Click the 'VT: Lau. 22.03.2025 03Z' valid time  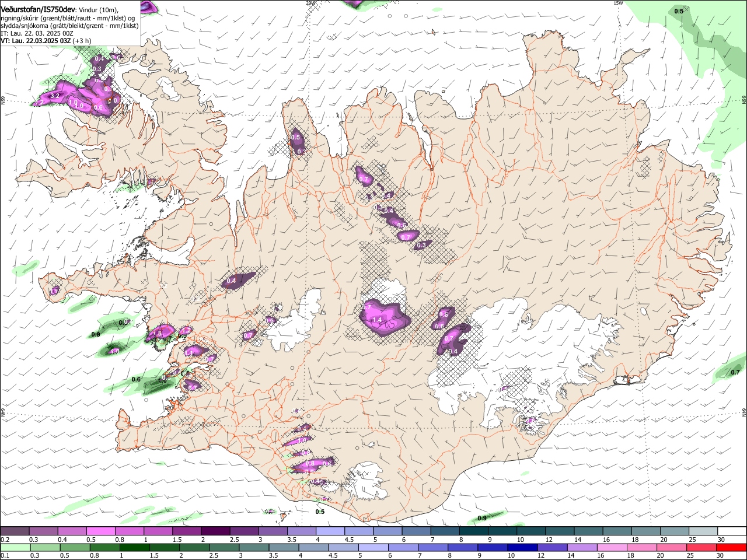(36, 41)
